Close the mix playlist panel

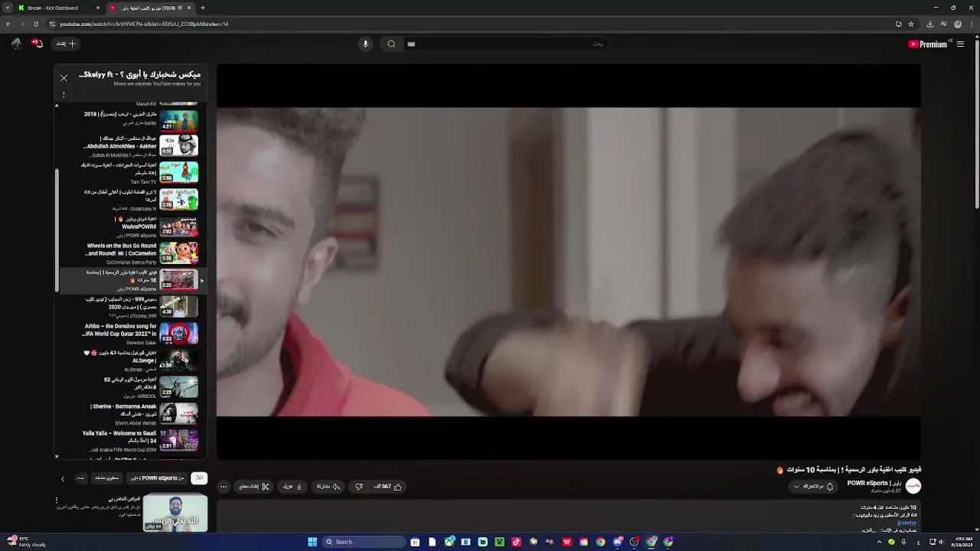64,78
